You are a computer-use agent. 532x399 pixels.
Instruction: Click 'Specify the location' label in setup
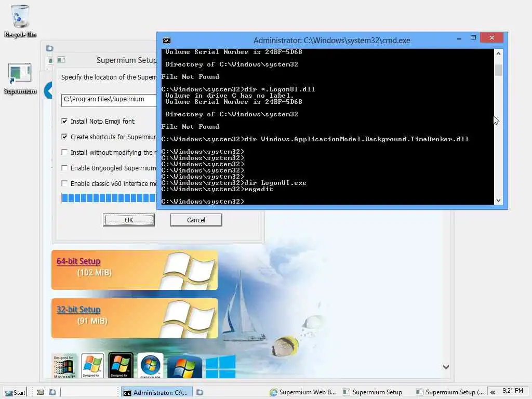pyautogui.click(x=109, y=77)
